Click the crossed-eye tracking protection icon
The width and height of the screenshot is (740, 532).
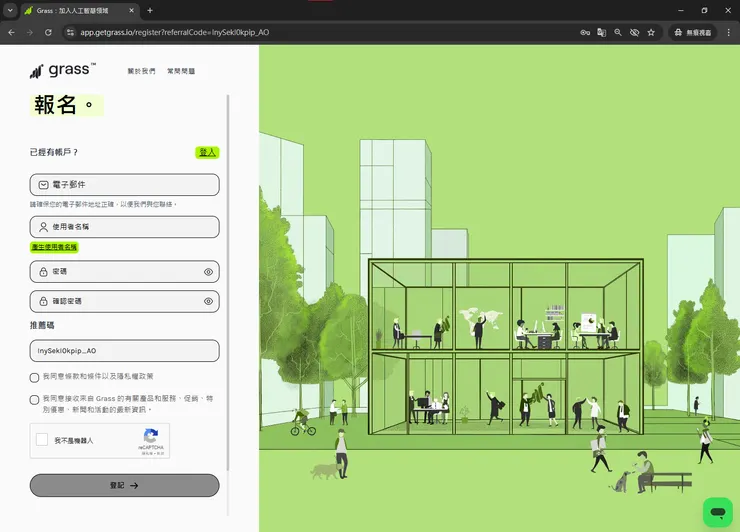(634, 33)
